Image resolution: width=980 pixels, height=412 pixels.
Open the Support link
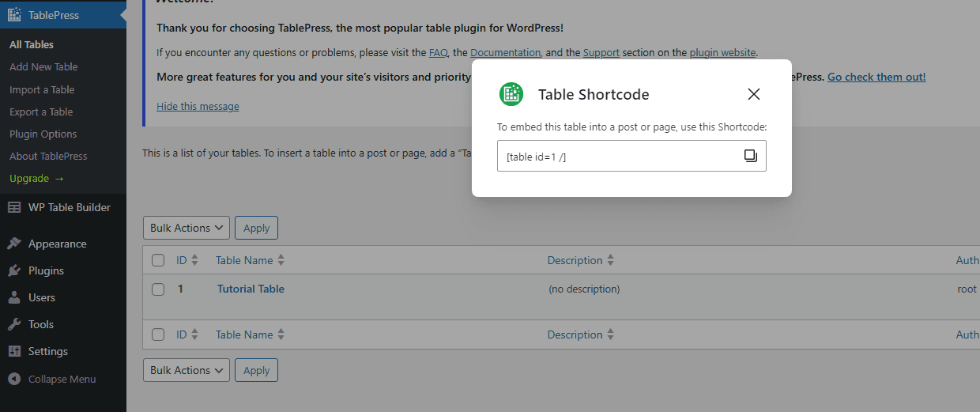tap(601, 53)
